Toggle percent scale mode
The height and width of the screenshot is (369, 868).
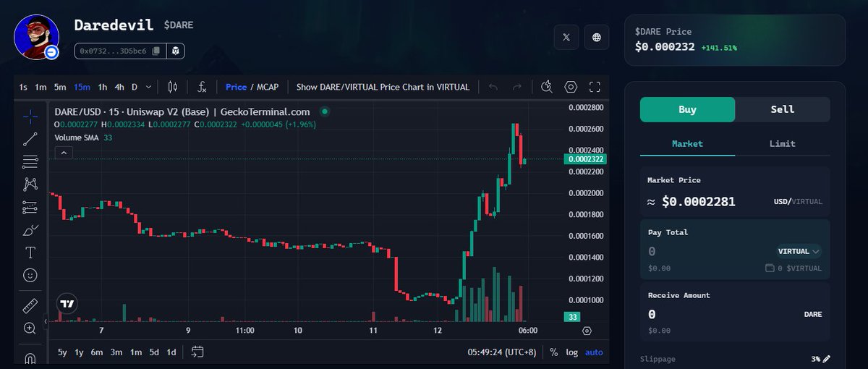tap(554, 352)
